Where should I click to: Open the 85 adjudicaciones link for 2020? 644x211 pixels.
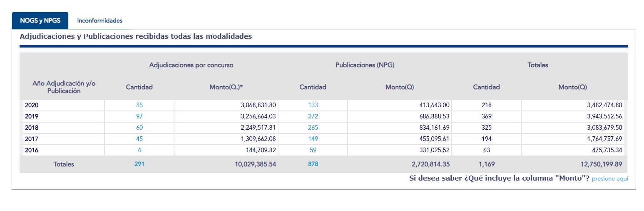(139, 105)
